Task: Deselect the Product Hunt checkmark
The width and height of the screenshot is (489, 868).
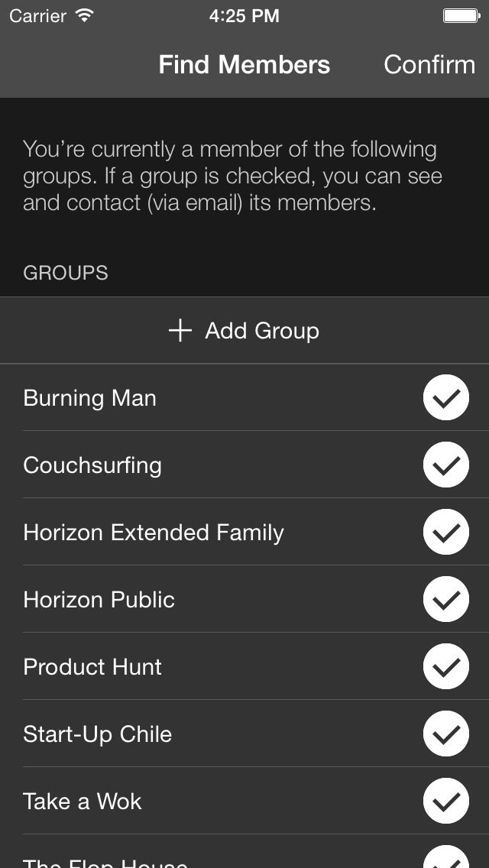Action: point(445,666)
